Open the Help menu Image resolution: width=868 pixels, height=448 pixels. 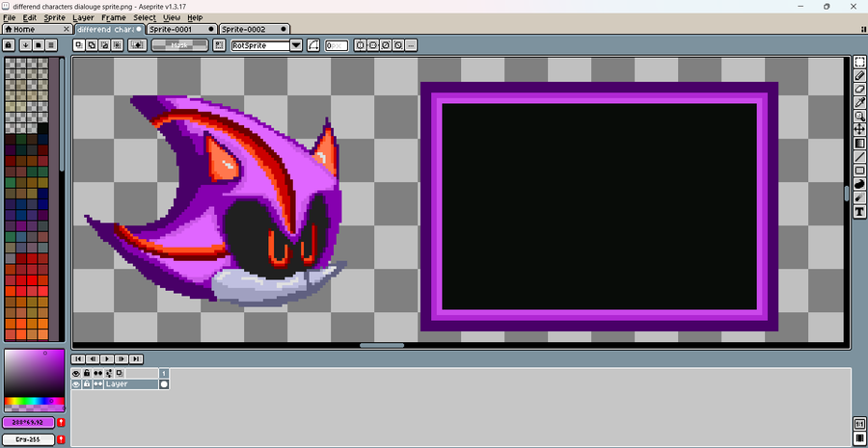195,17
